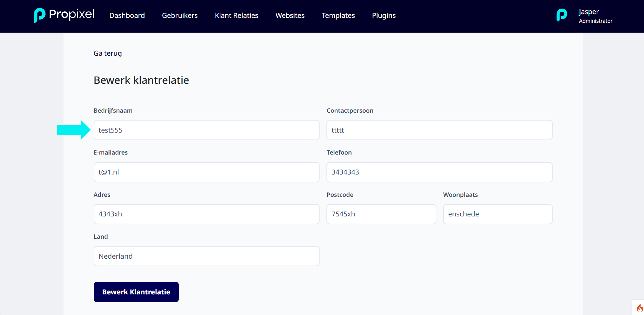Image resolution: width=644 pixels, height=315 pixels.
Task: Open the Dashboard menu item
Action: click(x=127, y=15)
